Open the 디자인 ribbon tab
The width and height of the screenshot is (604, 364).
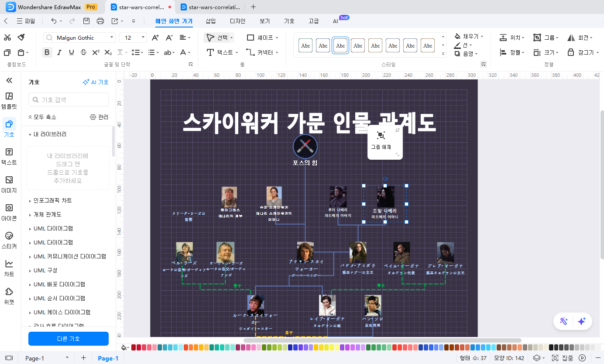237,21
